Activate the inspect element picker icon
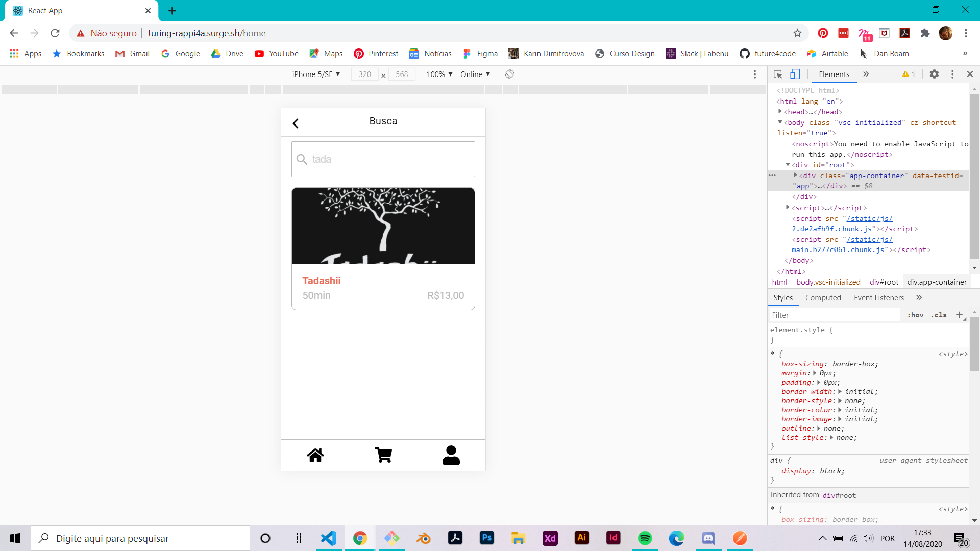Image resolution: width=980 pixels, height=551 pixels. [778, 74]
